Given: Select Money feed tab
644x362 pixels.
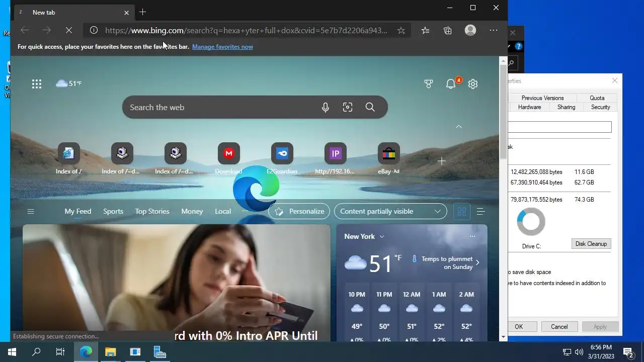Looking at the screenshot, I should coord(192,211).
